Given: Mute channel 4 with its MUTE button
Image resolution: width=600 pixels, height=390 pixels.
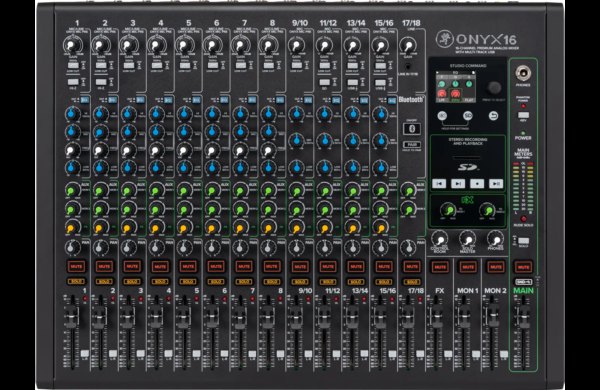Looking at the screenshot, I should tap(160, 266).
